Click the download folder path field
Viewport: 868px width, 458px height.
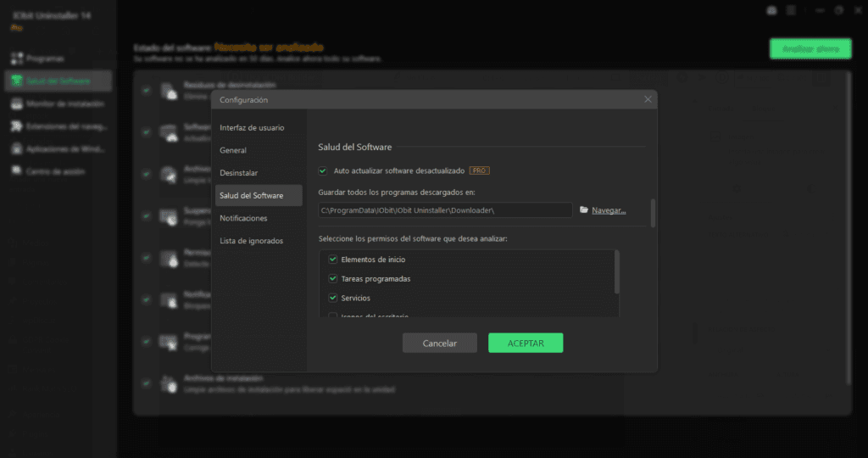(445, 210)
